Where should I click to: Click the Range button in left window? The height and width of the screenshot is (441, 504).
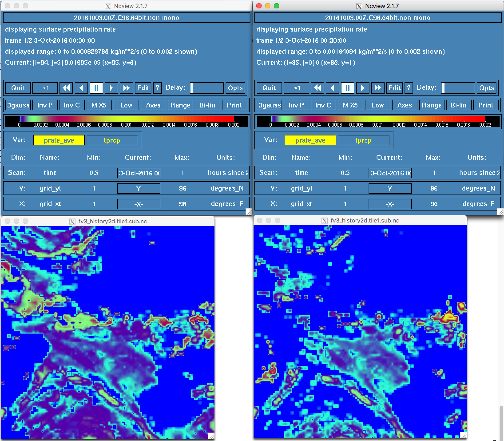tap(180, 105)
